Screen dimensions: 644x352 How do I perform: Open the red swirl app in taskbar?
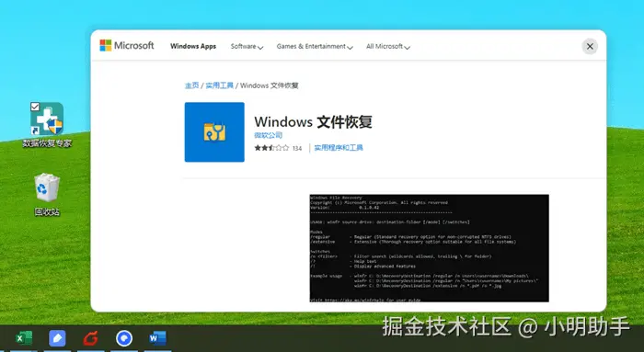pos(91,338)
